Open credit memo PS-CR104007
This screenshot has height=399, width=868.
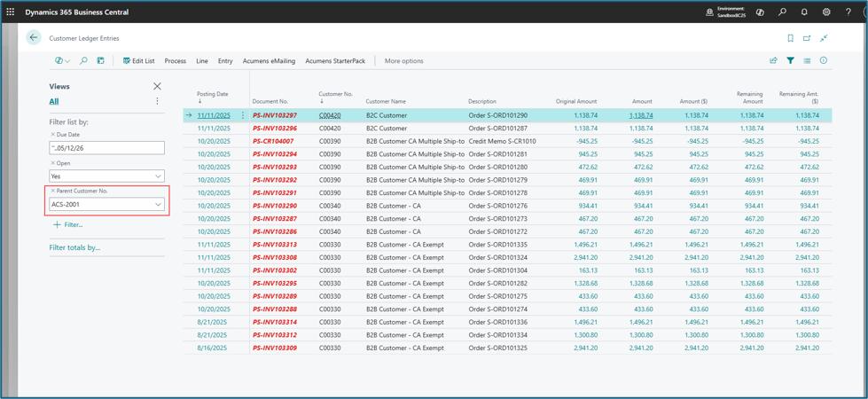coord(273,141)
